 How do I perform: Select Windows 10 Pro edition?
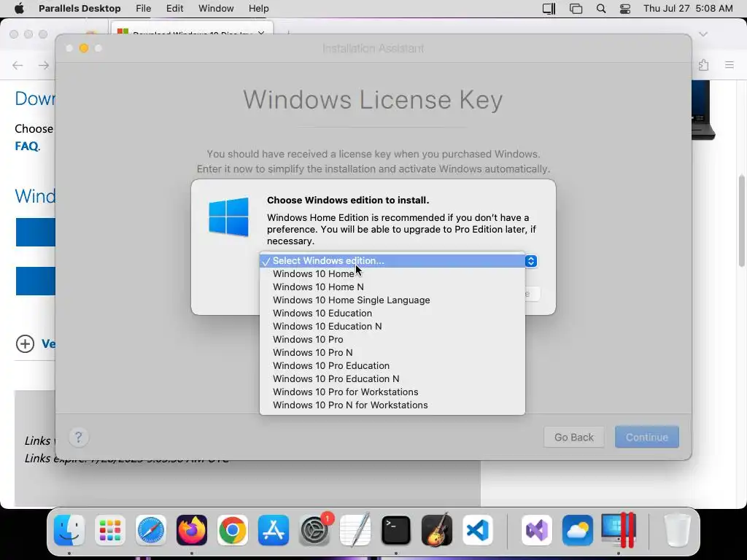(x=392, y=340)
